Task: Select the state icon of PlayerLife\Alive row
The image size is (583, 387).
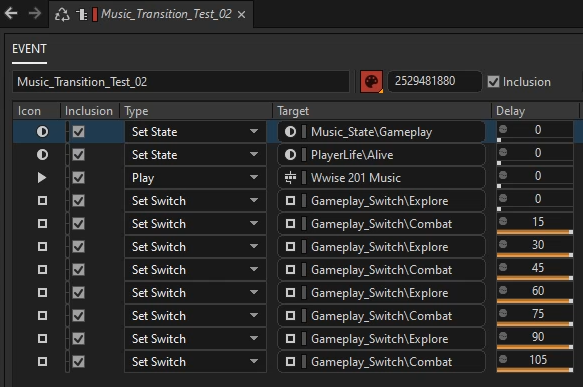Action: pyautogui.click(x=42, y=155)
